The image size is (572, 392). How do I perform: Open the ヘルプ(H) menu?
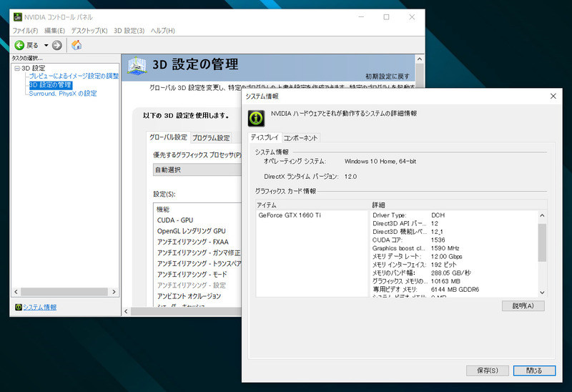click(x=163, y=31)
